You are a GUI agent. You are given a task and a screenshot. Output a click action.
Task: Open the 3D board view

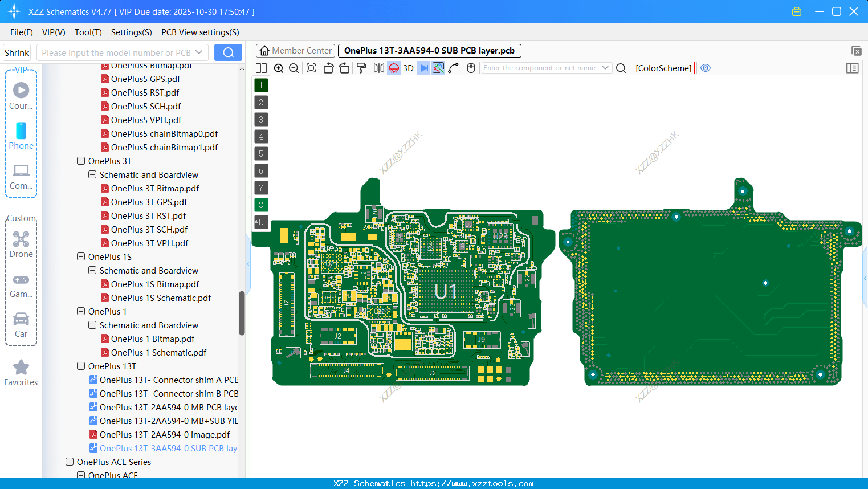407,68
